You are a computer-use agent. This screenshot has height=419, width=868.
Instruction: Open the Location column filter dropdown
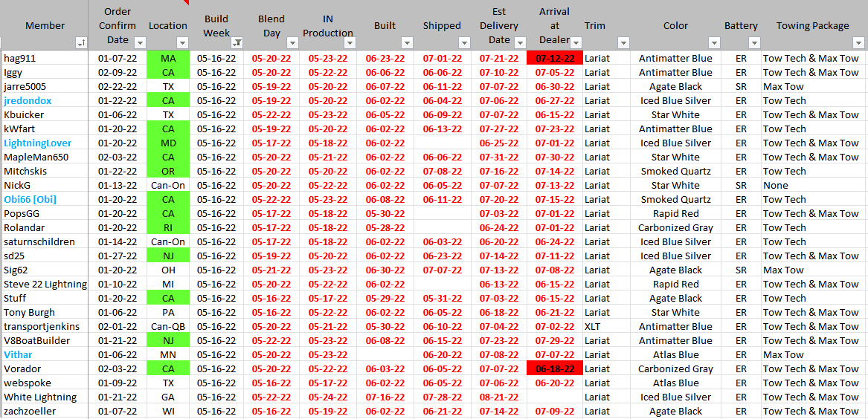[182, 43]
